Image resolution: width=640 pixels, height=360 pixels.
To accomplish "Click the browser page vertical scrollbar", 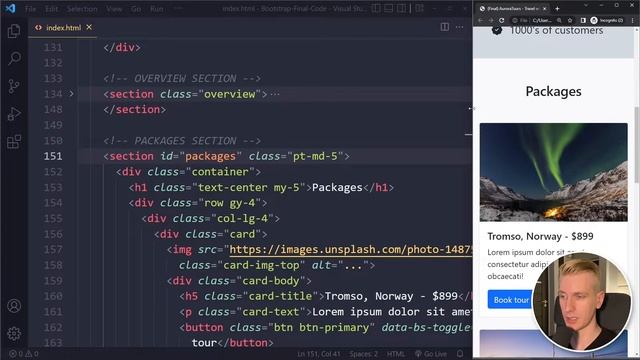I will (637, 144).
